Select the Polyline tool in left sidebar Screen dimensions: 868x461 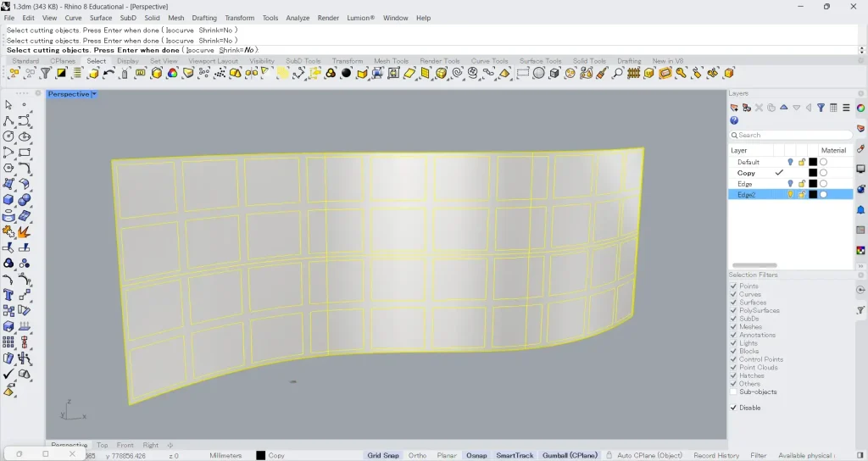click(8, 120)
